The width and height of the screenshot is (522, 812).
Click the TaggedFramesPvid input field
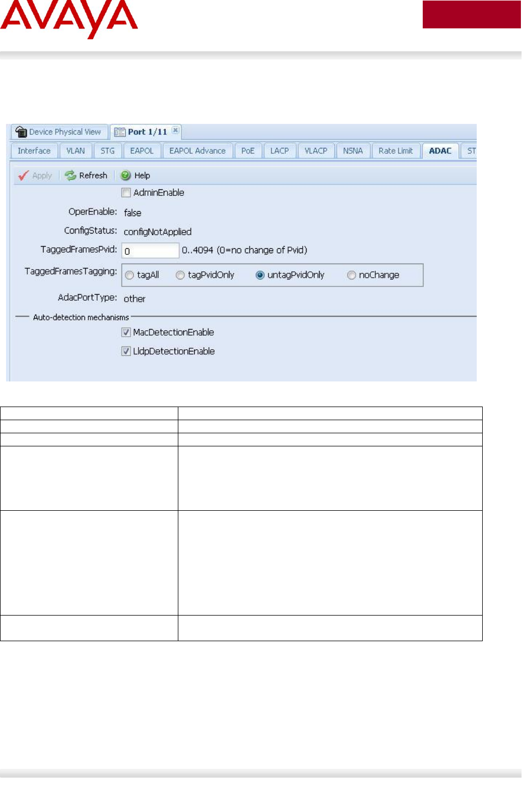click(x=150, y=250)
